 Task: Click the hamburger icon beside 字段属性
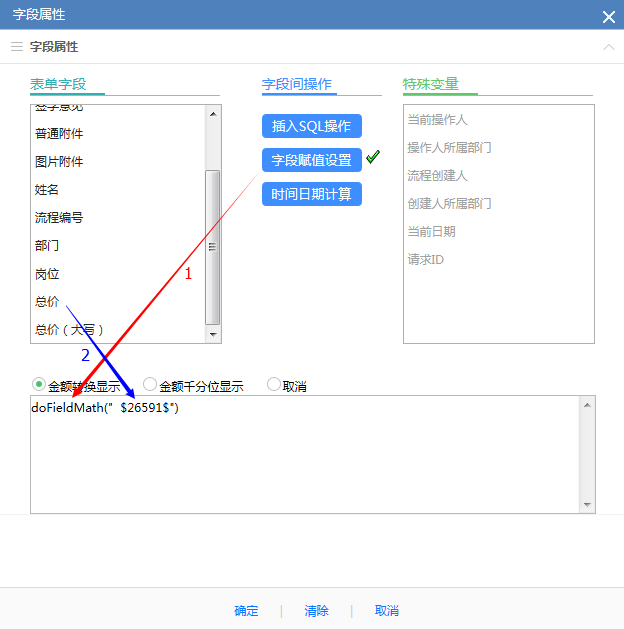16,47
